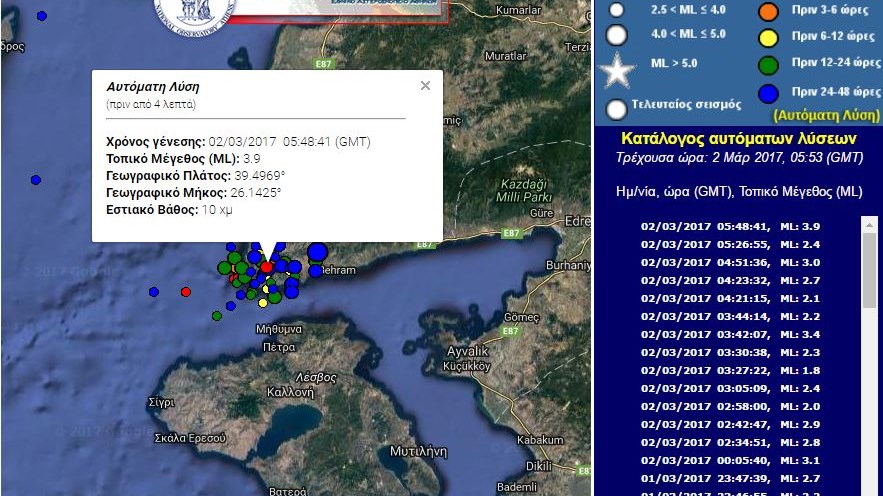Click the blue marker left of the red one

pos(154,292)
